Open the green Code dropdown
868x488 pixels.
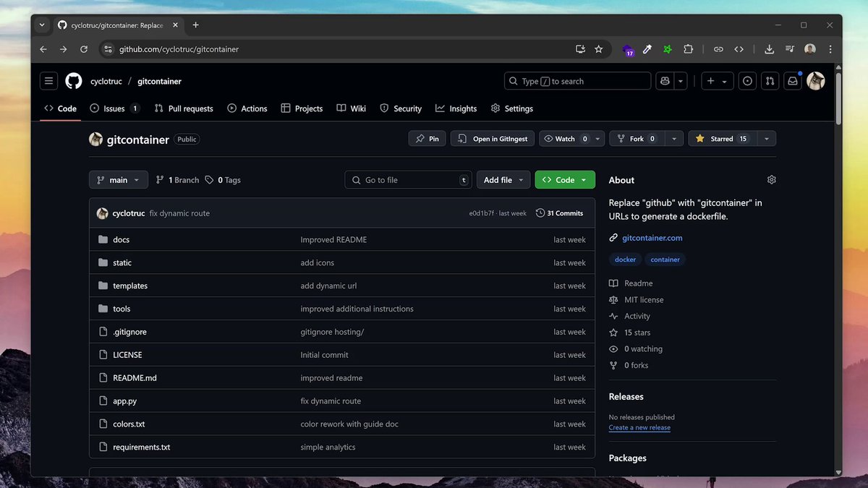pyautogui.click(x=565, y=180)
